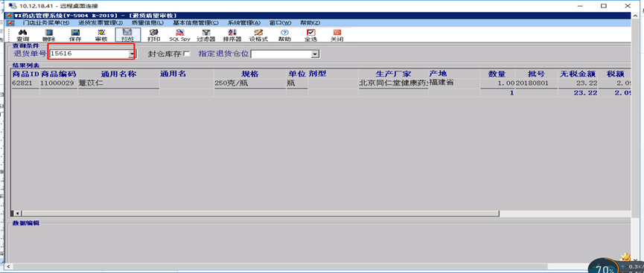The width and height of the screenshot is (644, 273).
Task: Click the 打印 print icon
Action: point(153,35)
